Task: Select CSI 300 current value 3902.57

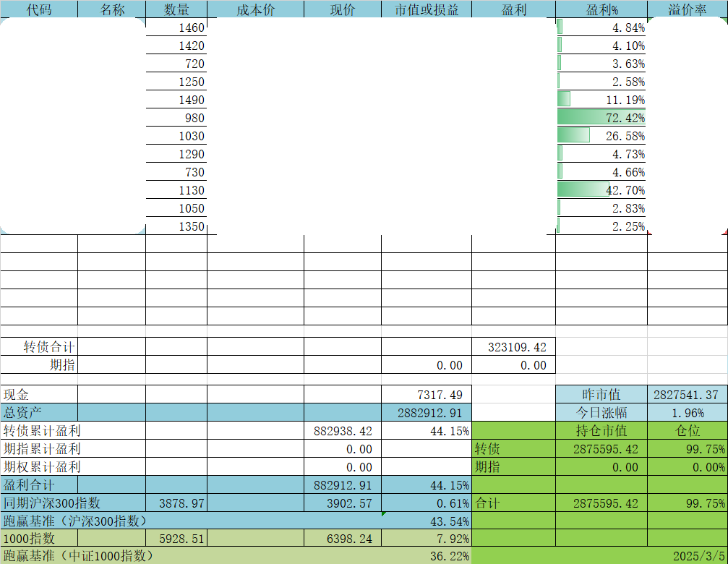Action: pos(343,503)
